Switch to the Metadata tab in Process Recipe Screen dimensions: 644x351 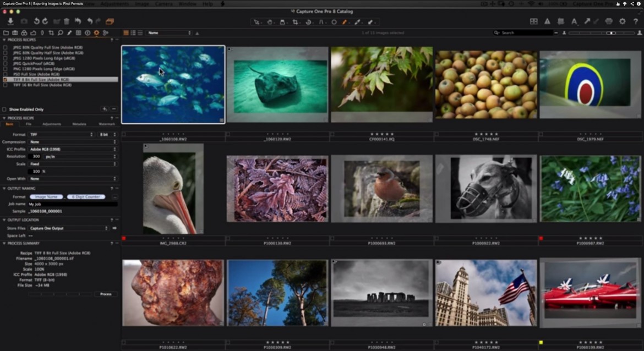click(80, 124)
